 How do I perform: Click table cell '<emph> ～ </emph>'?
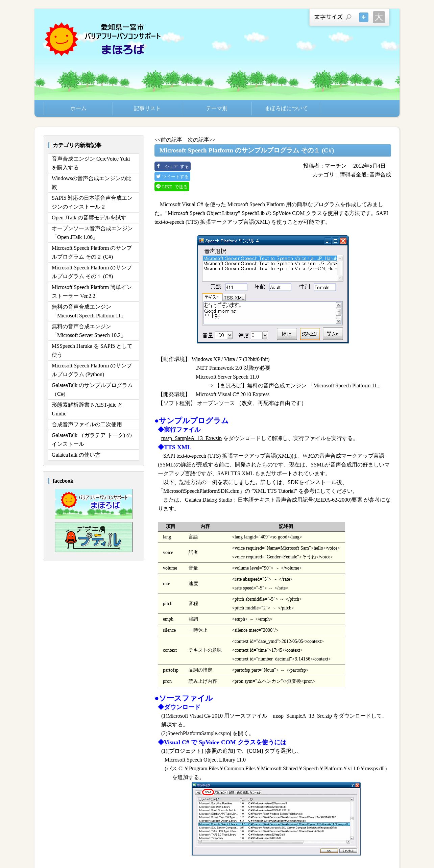coord(252,619)
